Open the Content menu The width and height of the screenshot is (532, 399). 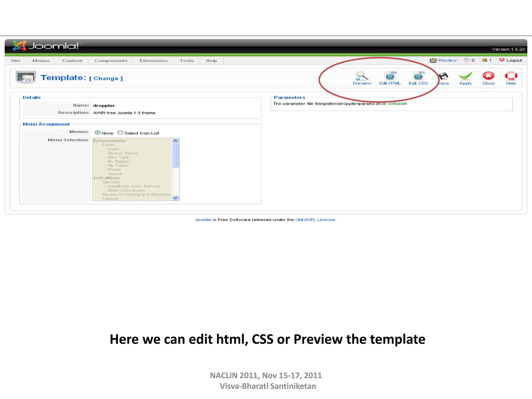72,61
